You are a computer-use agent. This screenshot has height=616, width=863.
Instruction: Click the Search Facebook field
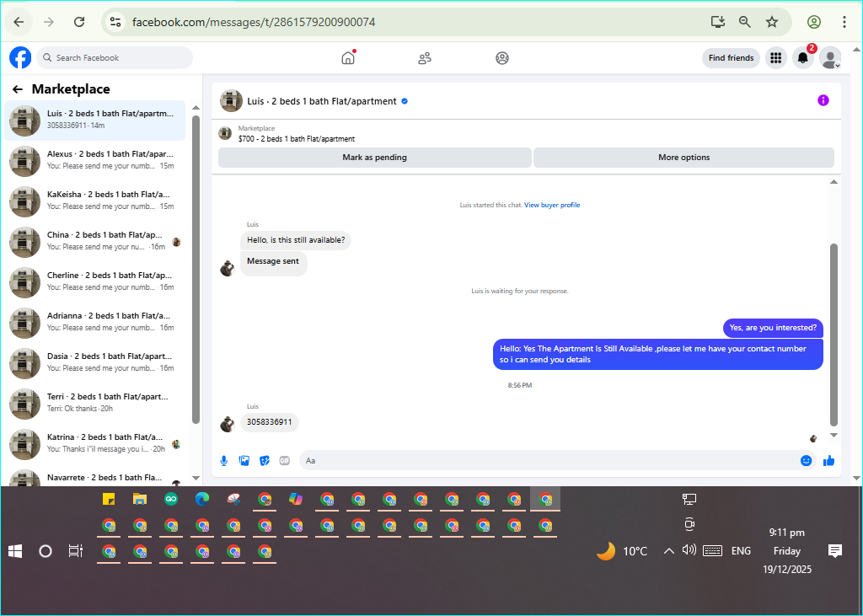click(x=115, y=58)
